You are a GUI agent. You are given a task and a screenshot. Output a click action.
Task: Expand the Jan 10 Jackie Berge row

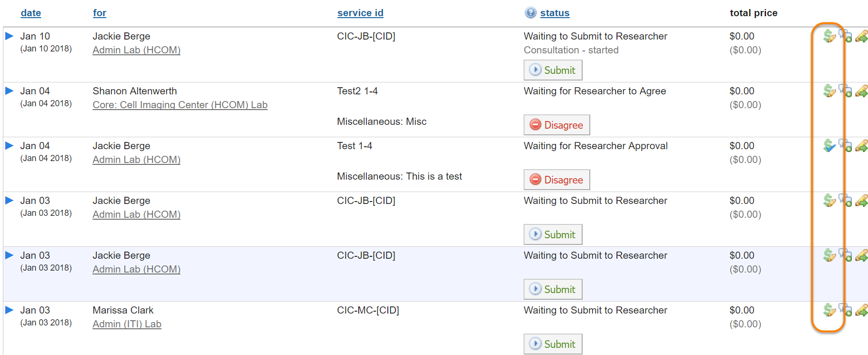tap(9, 36)
